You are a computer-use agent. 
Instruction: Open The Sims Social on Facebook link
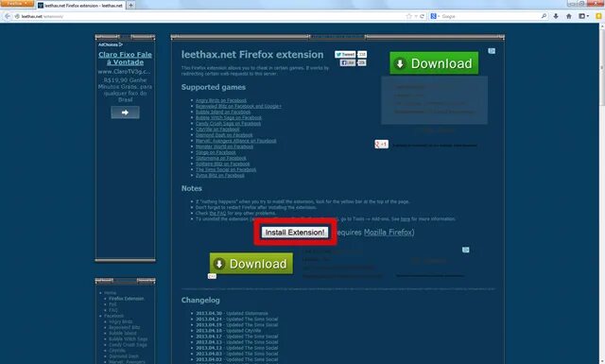coord(226,169)
